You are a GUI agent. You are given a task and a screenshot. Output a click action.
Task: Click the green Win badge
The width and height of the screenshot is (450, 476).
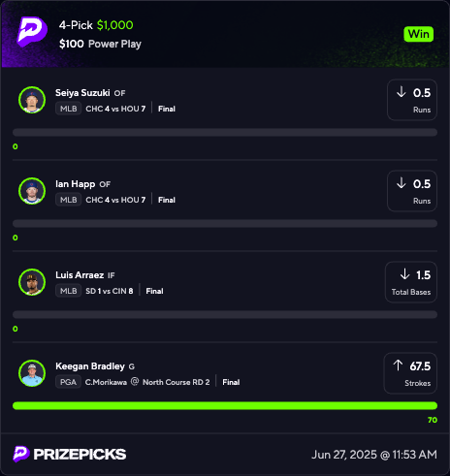click(x=419, y=34)
